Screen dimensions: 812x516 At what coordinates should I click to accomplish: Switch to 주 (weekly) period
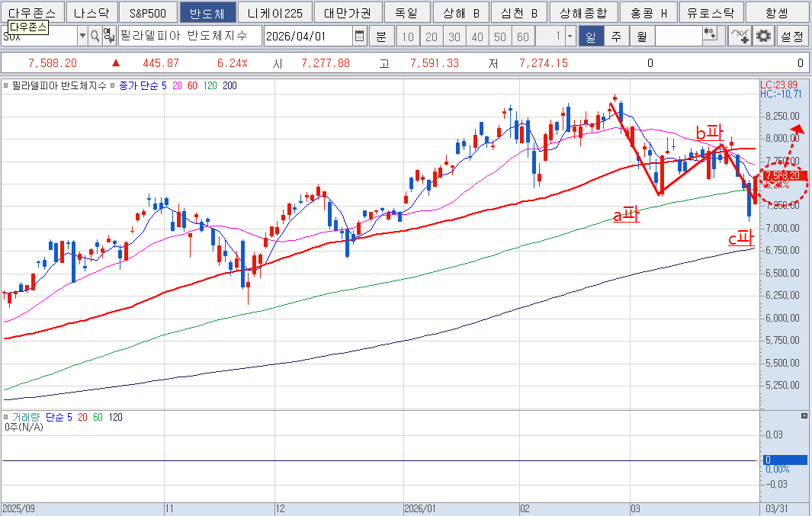(616, 36)
